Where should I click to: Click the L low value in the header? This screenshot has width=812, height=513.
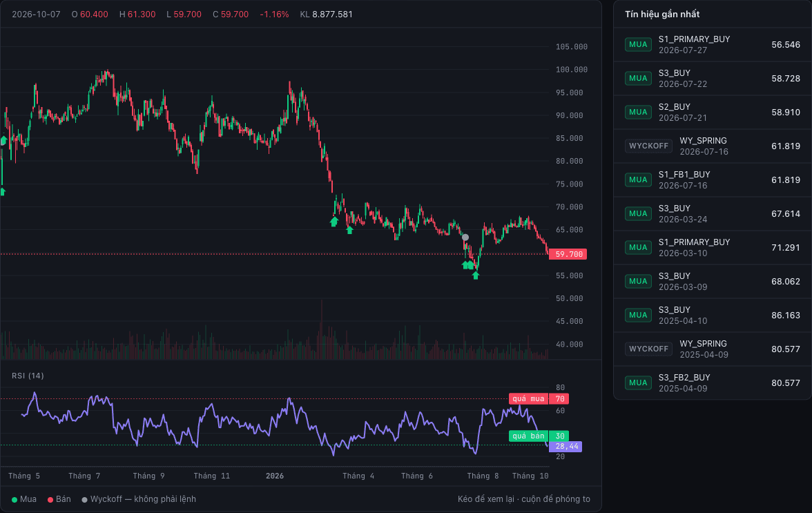(x=188, y=14)
